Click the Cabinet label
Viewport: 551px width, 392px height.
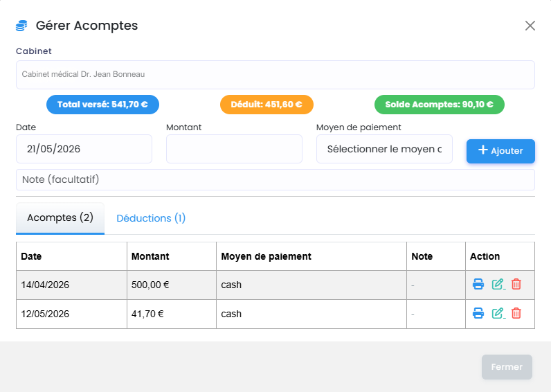tap(34, 51)
